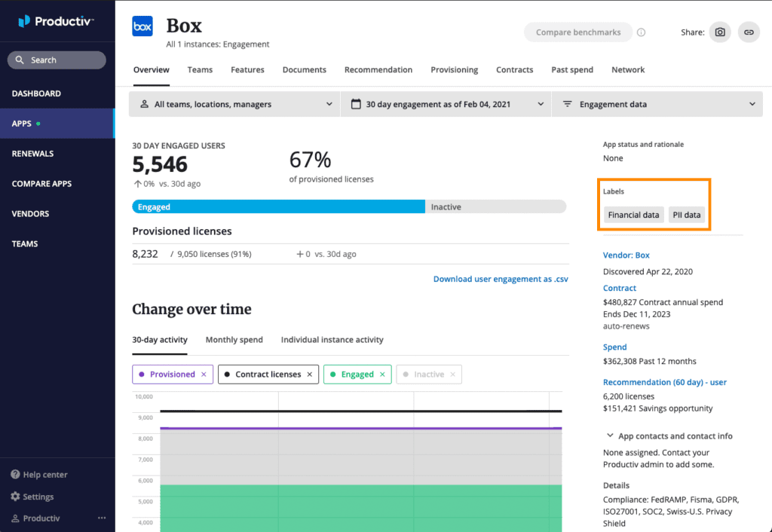Open the Contract link
Viewport: 772px width, 532px height.
click(x=620, y=289)
